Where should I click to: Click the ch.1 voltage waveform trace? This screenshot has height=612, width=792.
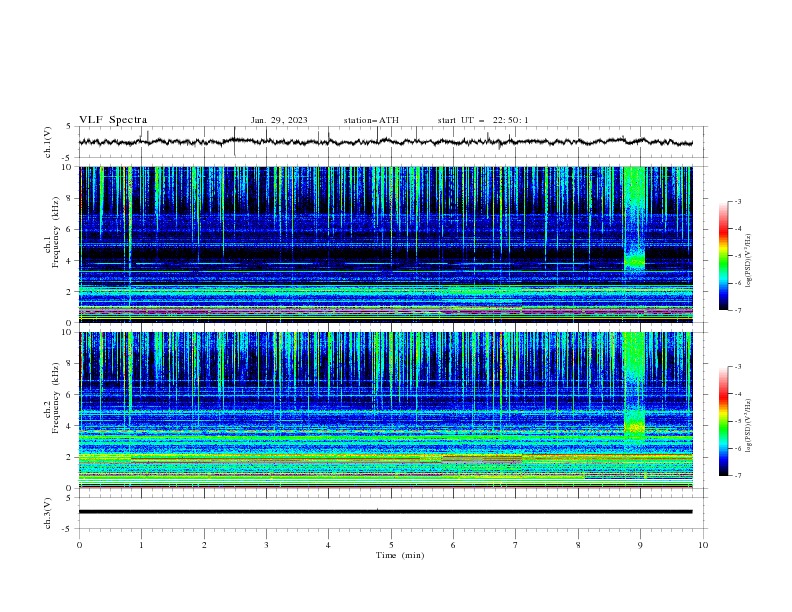click(385, 142)
